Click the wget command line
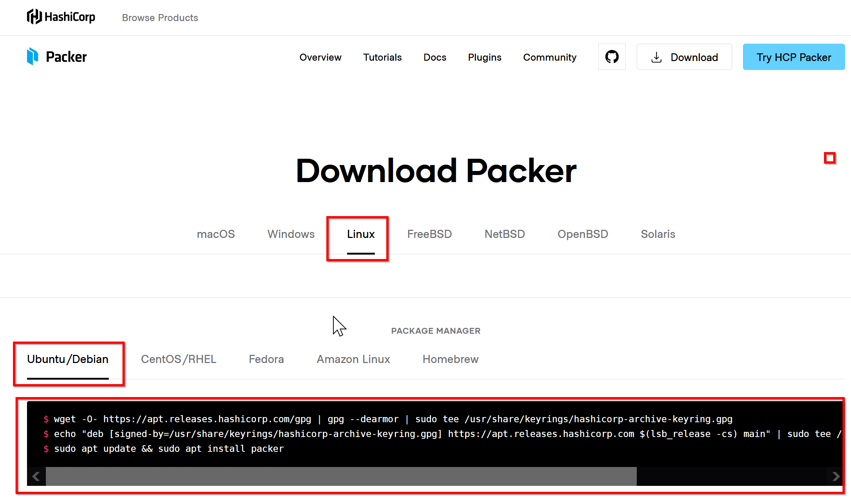 tap(388, 419)
